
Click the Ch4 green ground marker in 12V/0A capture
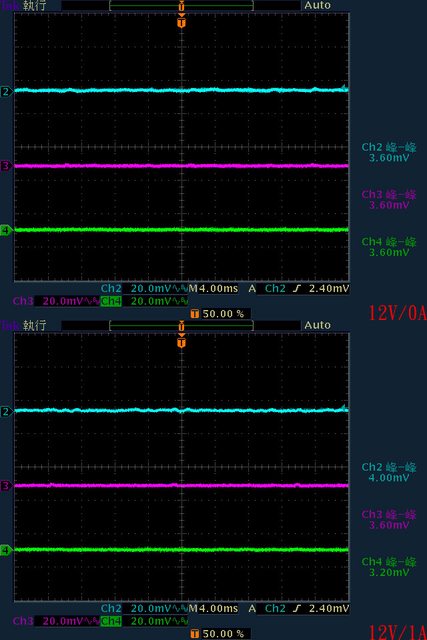tap(6, 231)
